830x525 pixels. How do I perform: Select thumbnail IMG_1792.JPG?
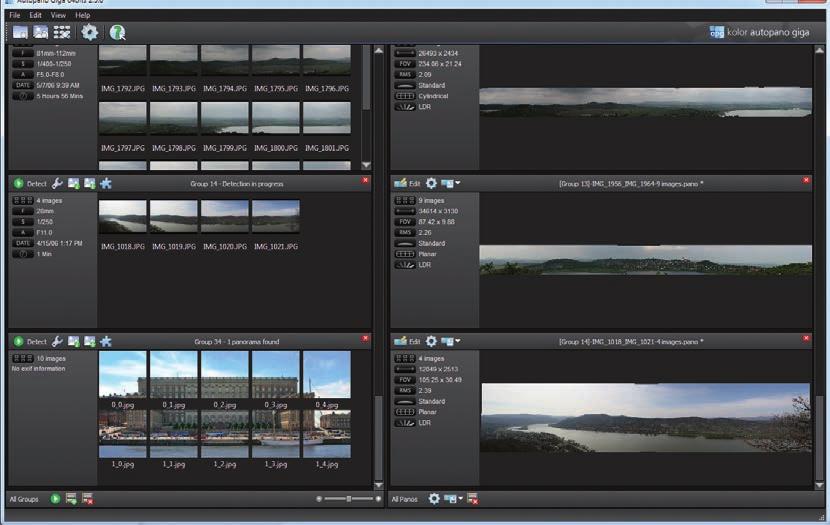[123, 60]
